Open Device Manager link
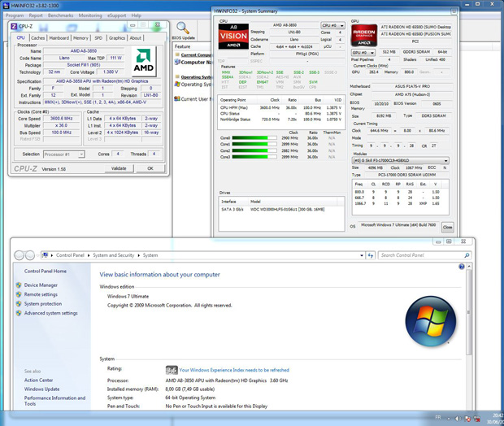 pyautogui.click(x=41, y=285)
